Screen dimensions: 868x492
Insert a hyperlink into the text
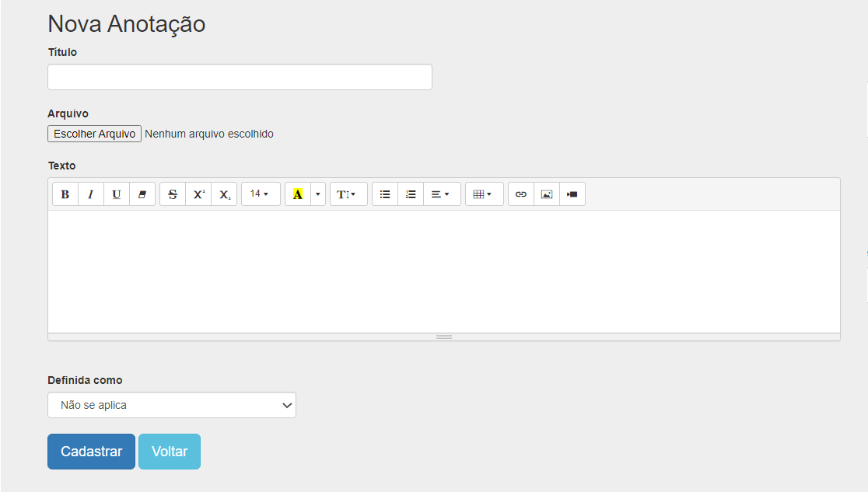coord(521,194)
